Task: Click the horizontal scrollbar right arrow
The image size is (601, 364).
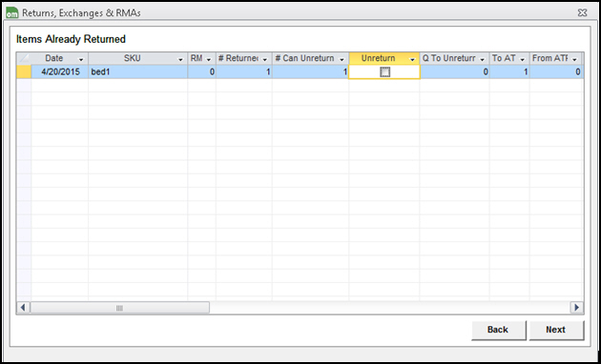Action: pos(576,308)
